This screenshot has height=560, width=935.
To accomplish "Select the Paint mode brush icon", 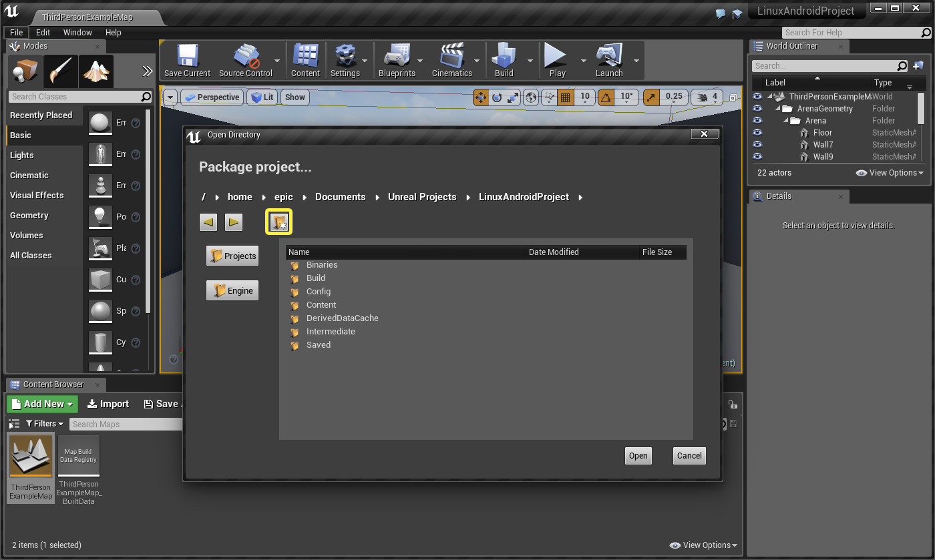I will (x=61, y=71).
